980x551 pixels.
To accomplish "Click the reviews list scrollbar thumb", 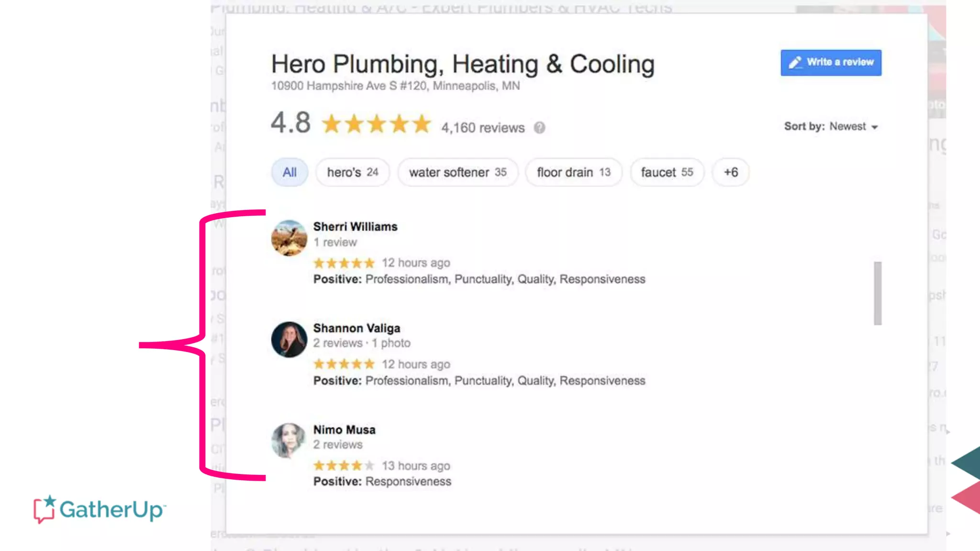I will point(878,293).
